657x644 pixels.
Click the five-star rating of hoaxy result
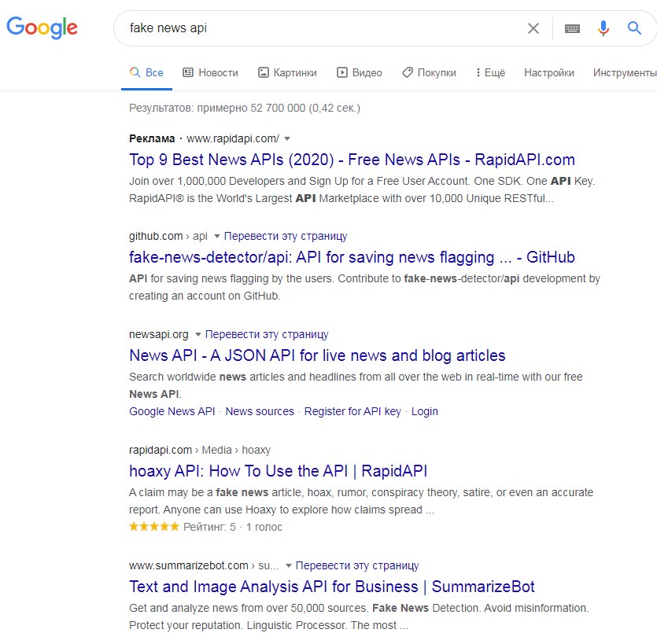tap(154, 526)
